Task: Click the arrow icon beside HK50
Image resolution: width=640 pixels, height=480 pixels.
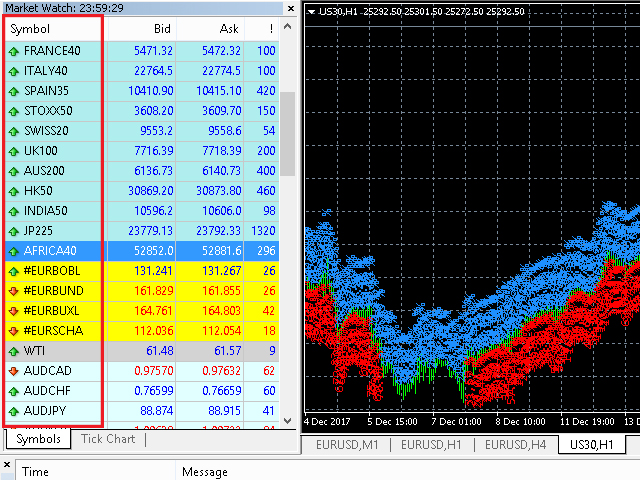Action: pyautogui.click(x=14, y=191)
